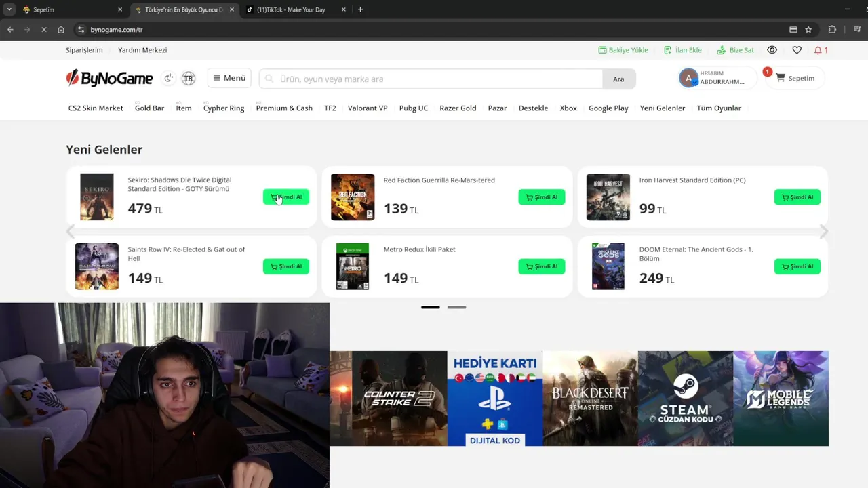
Task: Buy Sekiro with Şimdi Al button
Action: (x=286, y=197)
